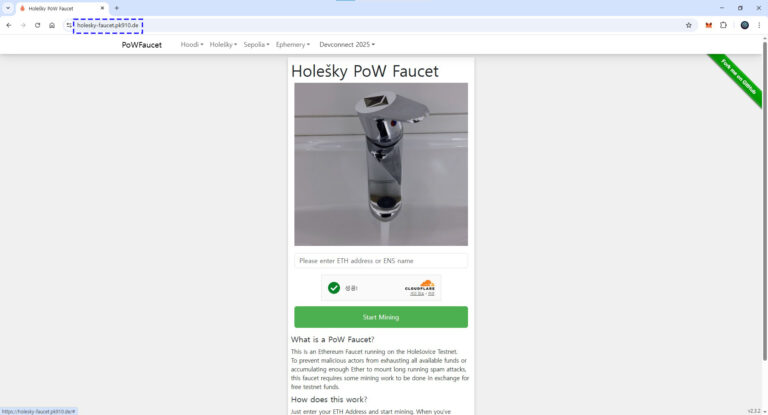Screen dimensions: 768x415
Task: Open the PoWFaucet brand link
Action: pyautogui.click(x=142, y=45)
